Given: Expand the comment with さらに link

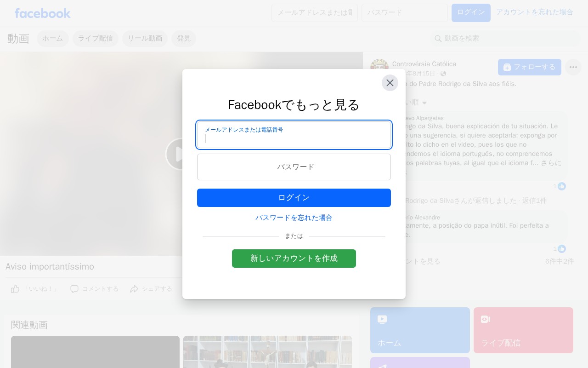Looking at the screenshot, I should (x=551, y=163).
